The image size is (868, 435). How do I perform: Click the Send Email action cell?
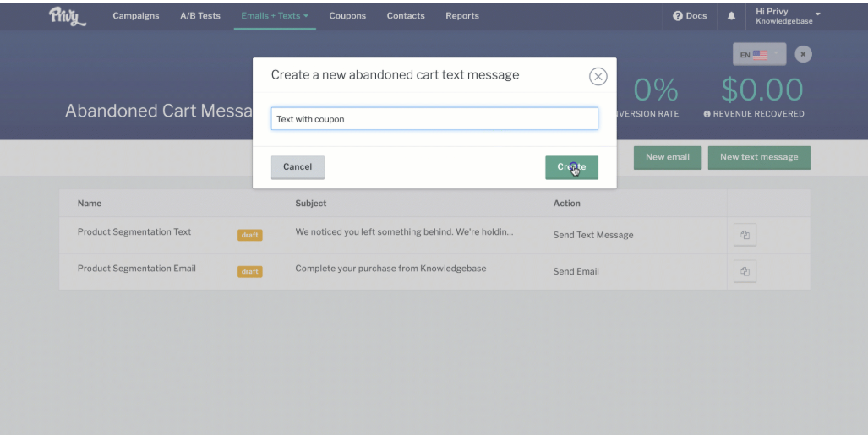click(x=576, y=271)
